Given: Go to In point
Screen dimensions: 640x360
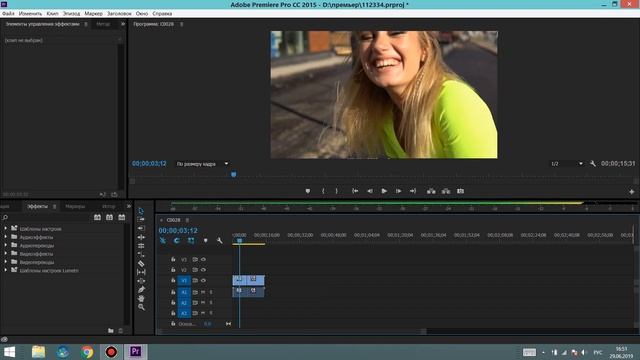Looking at the screenshot, I should [x=355, y=191].
